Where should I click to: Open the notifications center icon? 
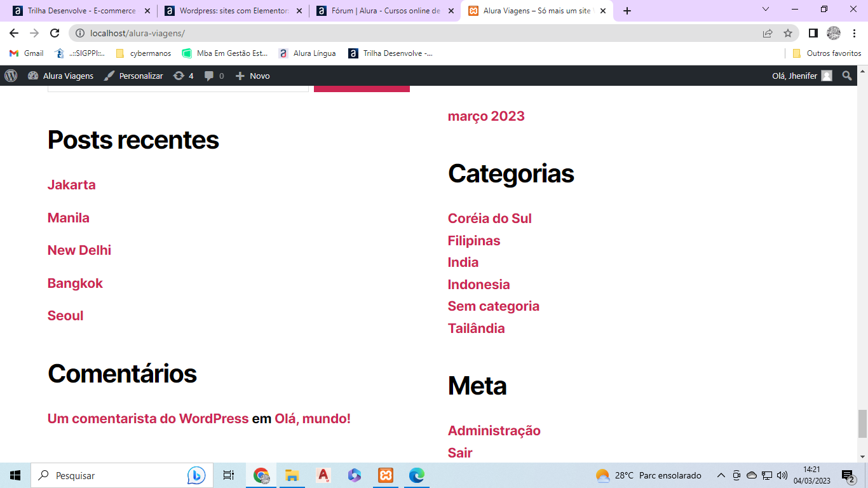[x=848, y=475]
